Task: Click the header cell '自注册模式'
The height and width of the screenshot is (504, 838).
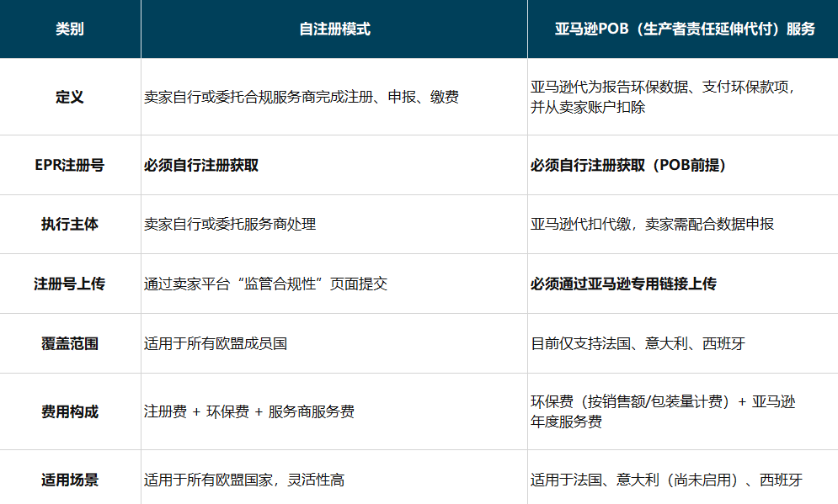Action: coord(334,29)
